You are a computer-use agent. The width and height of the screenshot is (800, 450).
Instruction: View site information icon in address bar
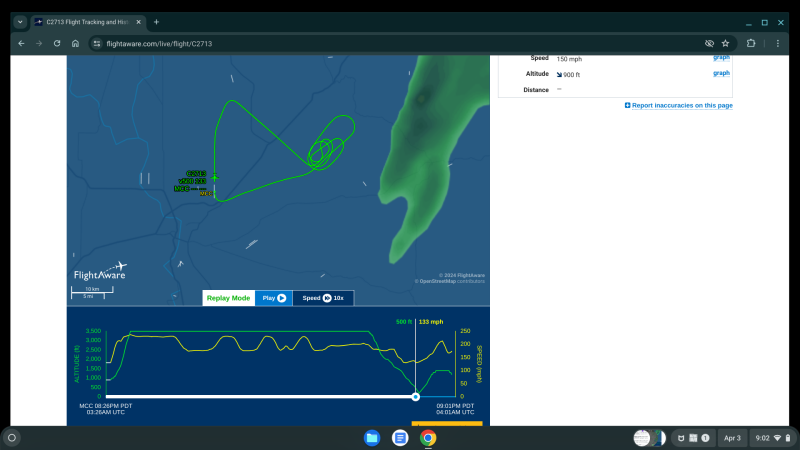pyautogui.click(x=96, y=43)
